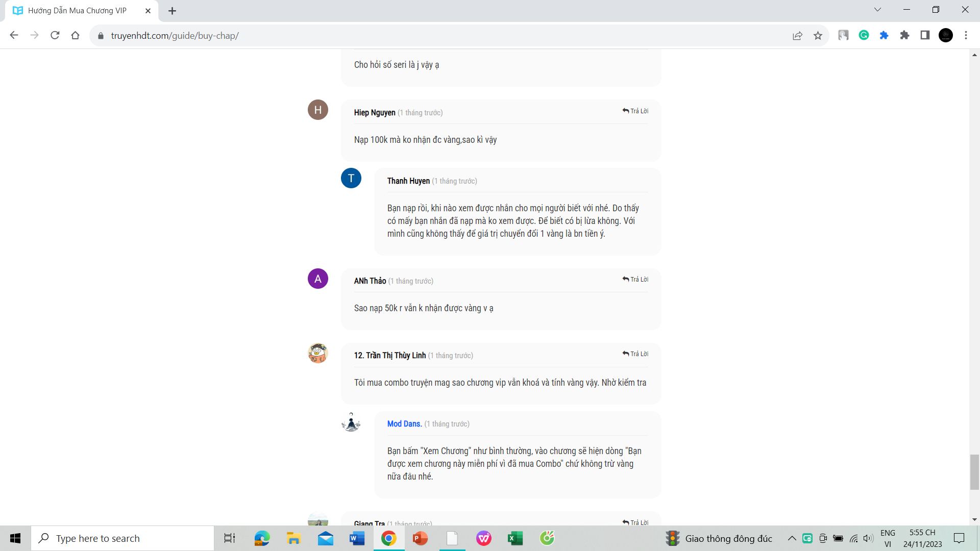Image resolution: width=980 pixels, height=551 pixels.
Task: Reply to Trần Thị Thùy Linh's comment
Action: click(x=635, y=354)
